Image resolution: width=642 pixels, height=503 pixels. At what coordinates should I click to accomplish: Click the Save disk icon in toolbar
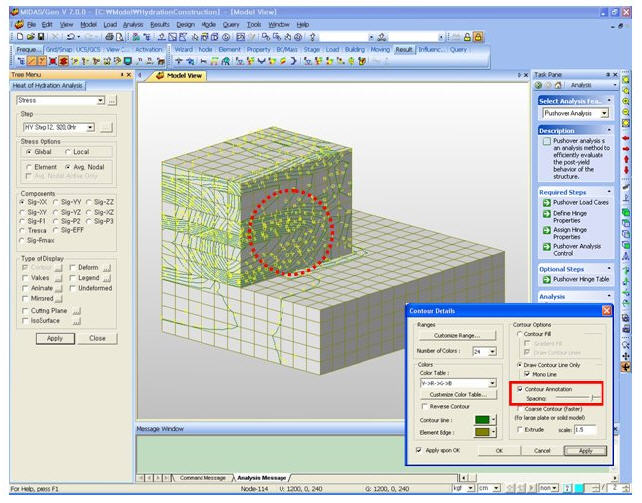coord(43,36)
